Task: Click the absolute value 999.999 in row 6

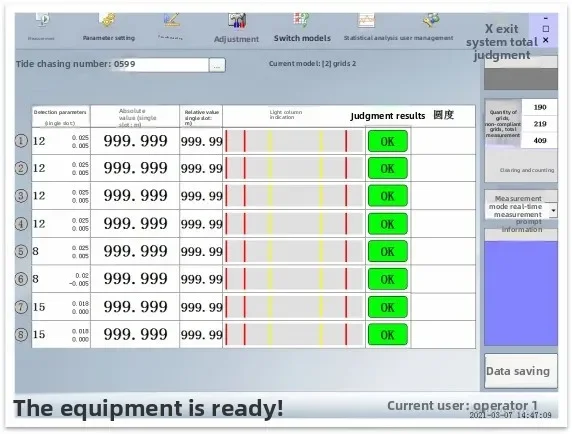Action: pos(135,279)
